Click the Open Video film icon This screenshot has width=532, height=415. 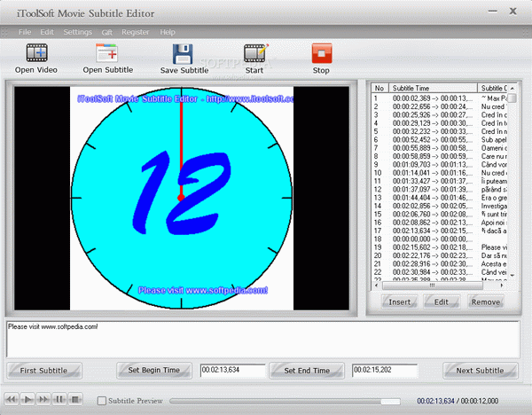[36, 53]
